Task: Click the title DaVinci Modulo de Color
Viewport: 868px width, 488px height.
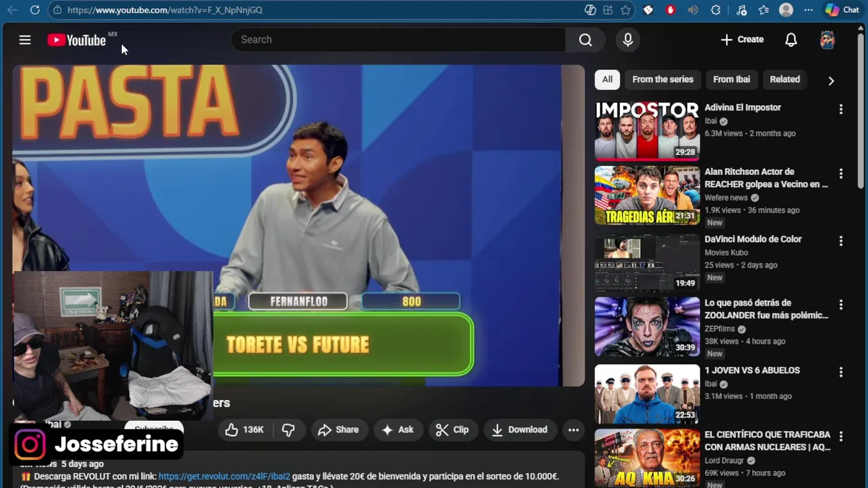Action: point(753,239)
